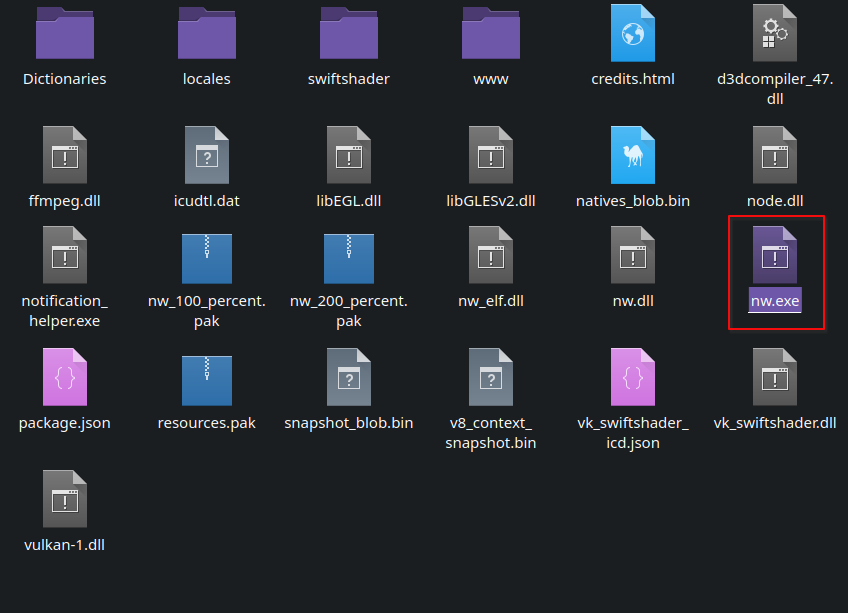Click the "vk_swiftshader_icd.json" file name
The image size is (848, 613).
point(633,433)
